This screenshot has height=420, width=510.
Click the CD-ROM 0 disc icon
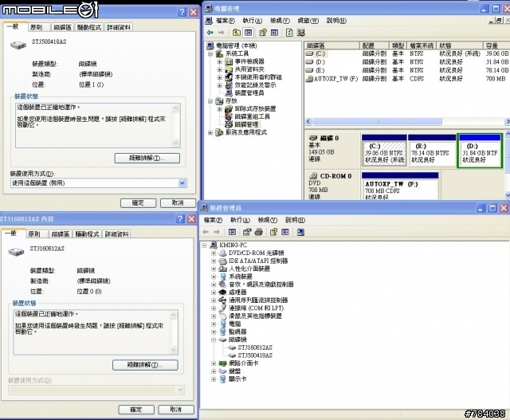313,176
